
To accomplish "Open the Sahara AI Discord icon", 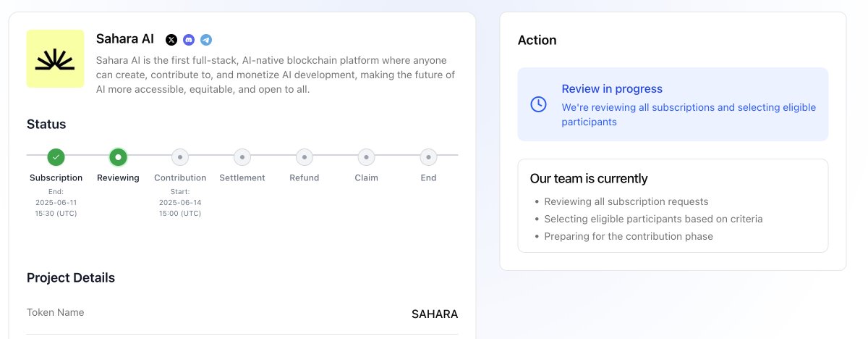I will [189, 40].
